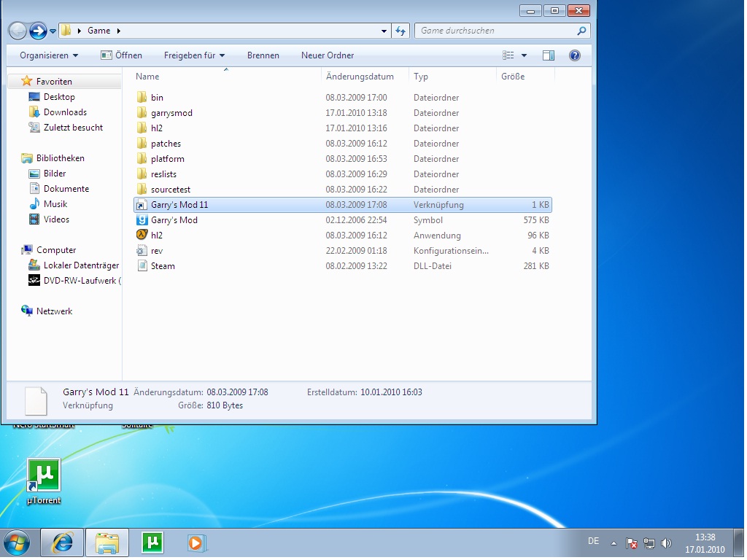Click the Windows Media Player taskbar icon
The image size is (747, 560).
(196, 542)
